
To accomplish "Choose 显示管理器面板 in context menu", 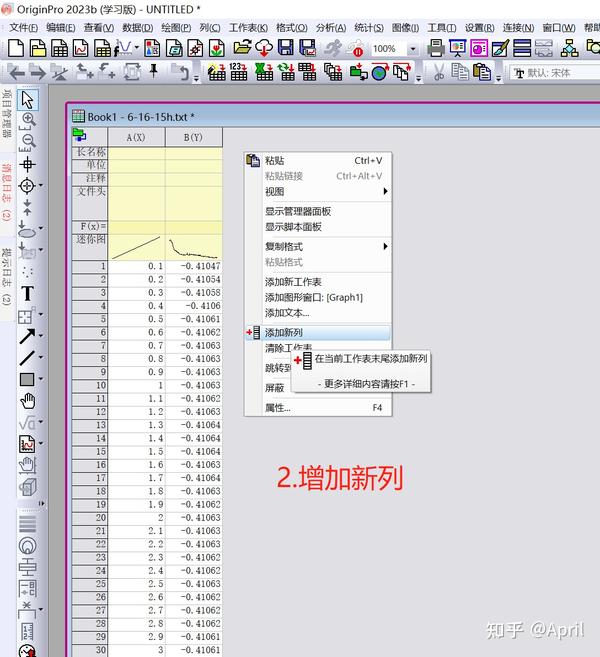I will coord(318,211).
